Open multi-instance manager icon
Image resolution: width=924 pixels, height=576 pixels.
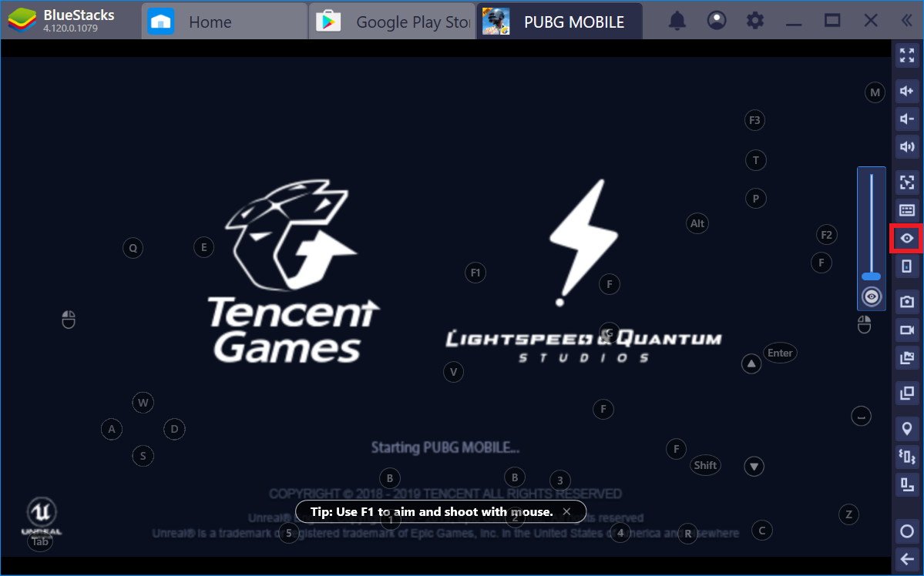[x=907, y=393]
